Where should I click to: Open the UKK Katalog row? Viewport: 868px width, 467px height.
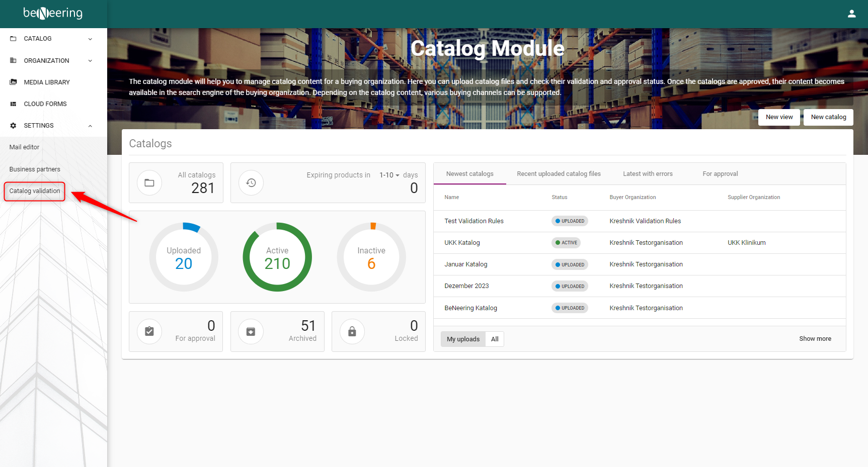point(640,243)
